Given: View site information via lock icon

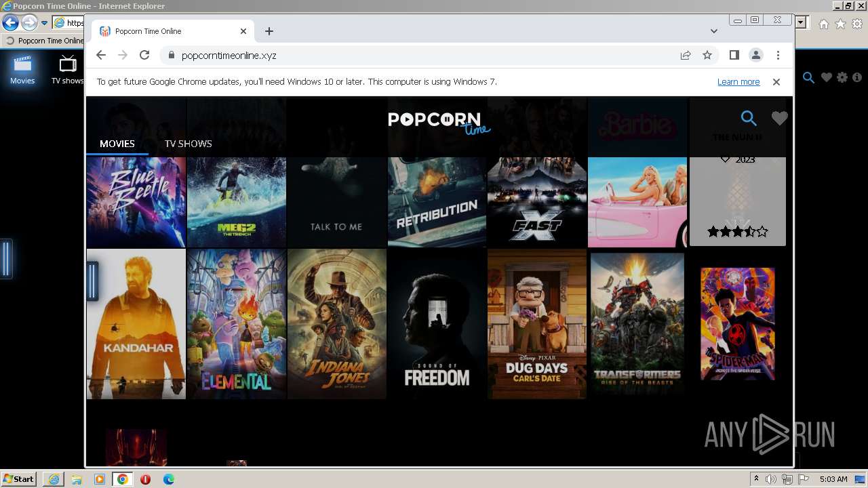Looking at the screenshot, I should [x=170, y=56].
